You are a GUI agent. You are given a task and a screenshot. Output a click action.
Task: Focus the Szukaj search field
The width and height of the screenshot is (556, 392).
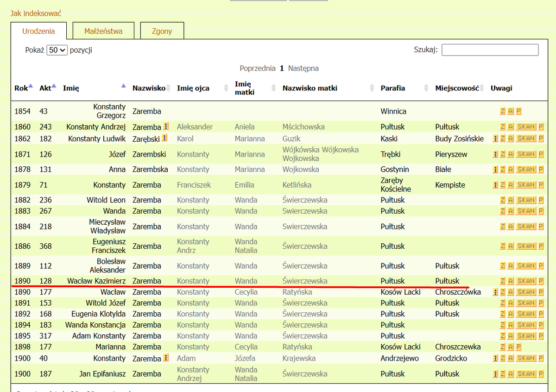click(x=490, y=50)
